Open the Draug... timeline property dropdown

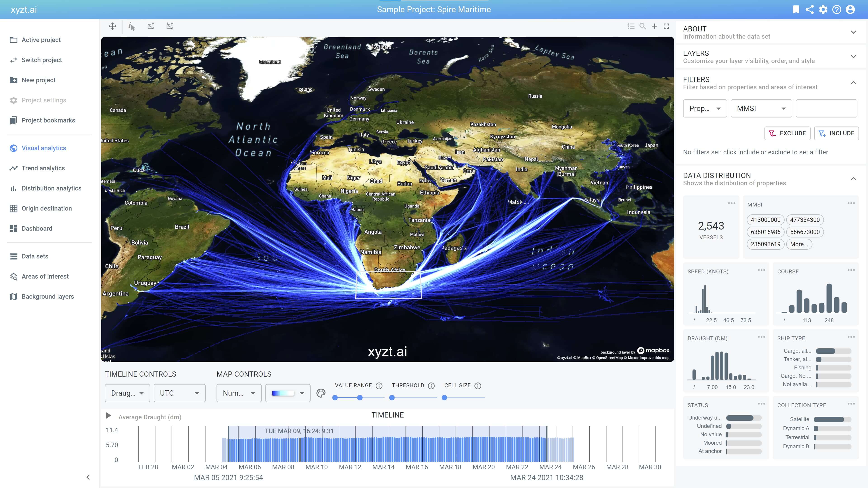click(127, 393)
